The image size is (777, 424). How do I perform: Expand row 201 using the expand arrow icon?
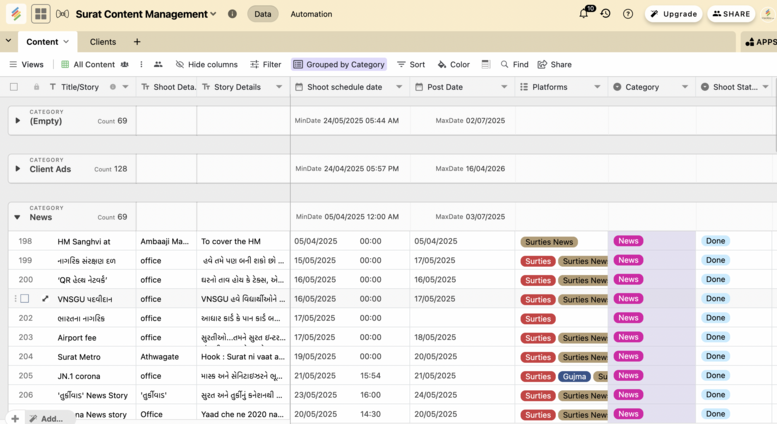coord(45,299)
